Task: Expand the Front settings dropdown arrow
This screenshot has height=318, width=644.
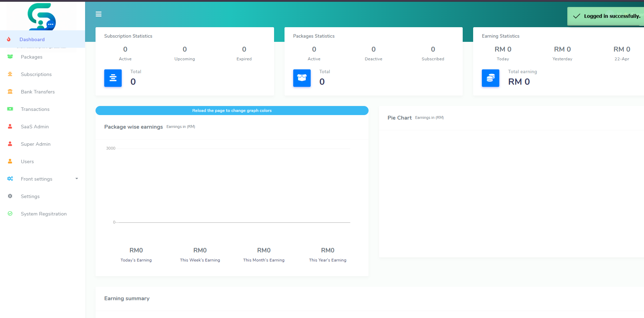Action: point(77,179)
